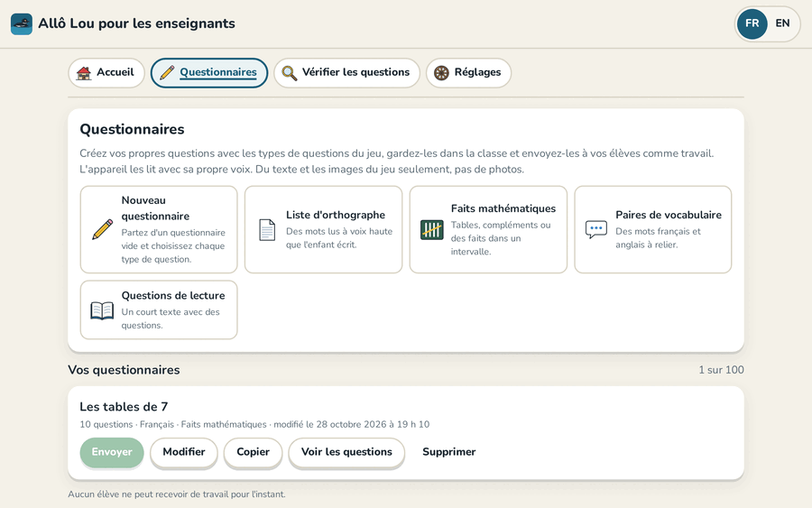Click Copier for Les tables de 7
Viewport: 812px width, 508px height.
(253, 452)
